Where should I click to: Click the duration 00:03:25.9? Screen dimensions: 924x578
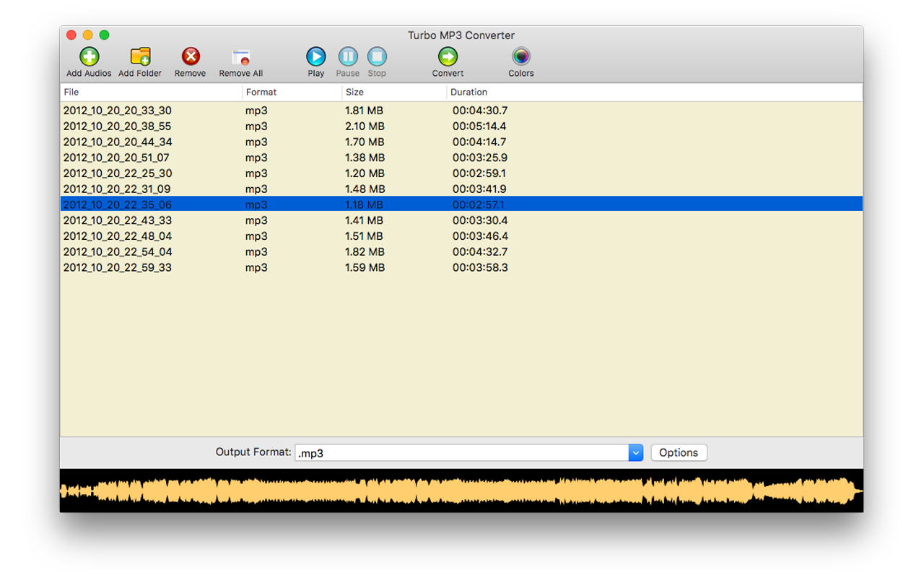coord(480,158)
